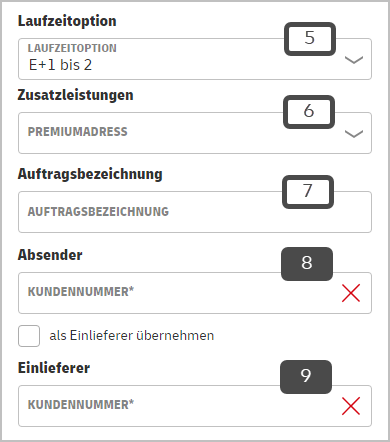This screenshot has height=442, width=390.
Task: Open the Premiumadress Zusatzleistungen dropdown
Action: pos(195,133)
